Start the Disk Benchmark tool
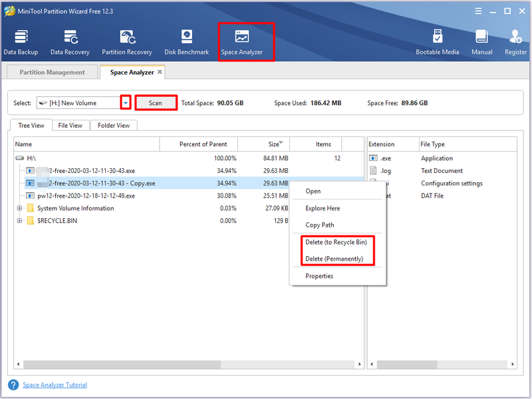532x399 pixels. pos(187,43)
